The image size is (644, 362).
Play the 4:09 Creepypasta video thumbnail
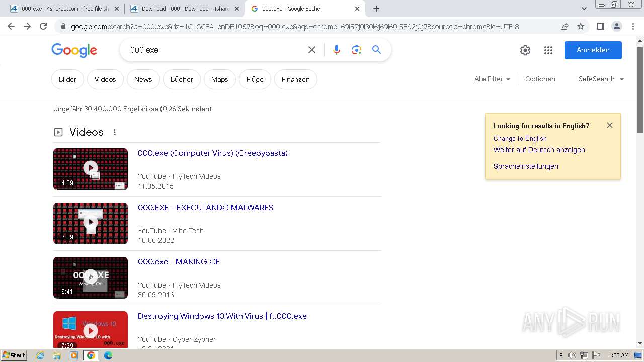(x=91, y=169)
